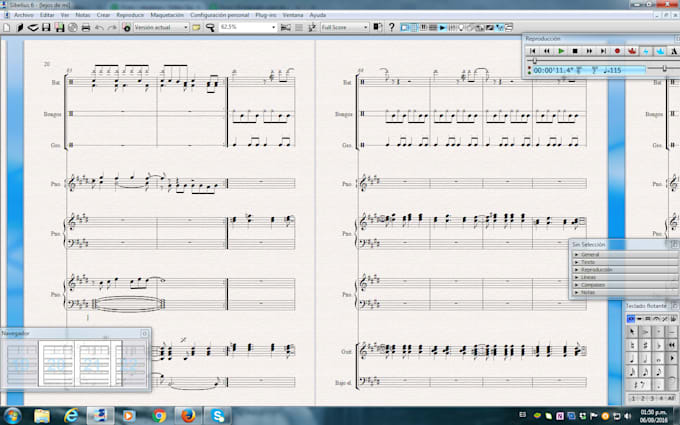Select the rest key on keypad
Viewport: 680px width, 425px height.
pos(638,384)
